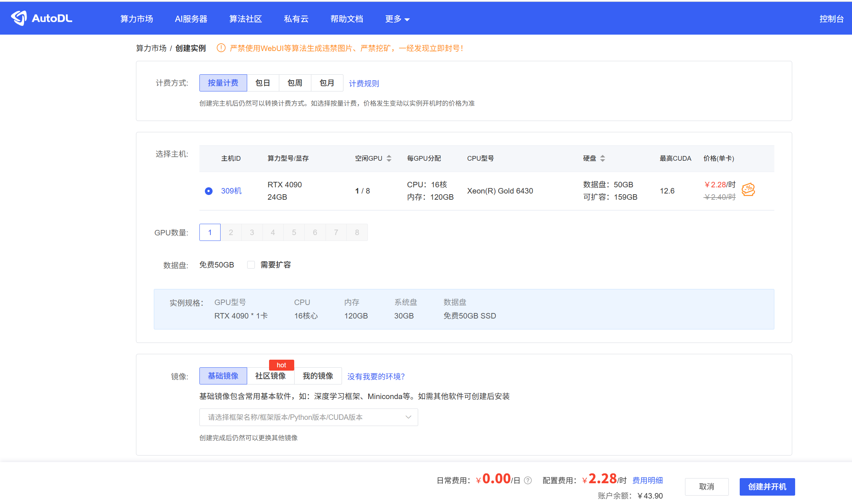Viewport: 852px width, 504px height.
Task: Click the question mark icon next to 日常费用
Action: 527,480
